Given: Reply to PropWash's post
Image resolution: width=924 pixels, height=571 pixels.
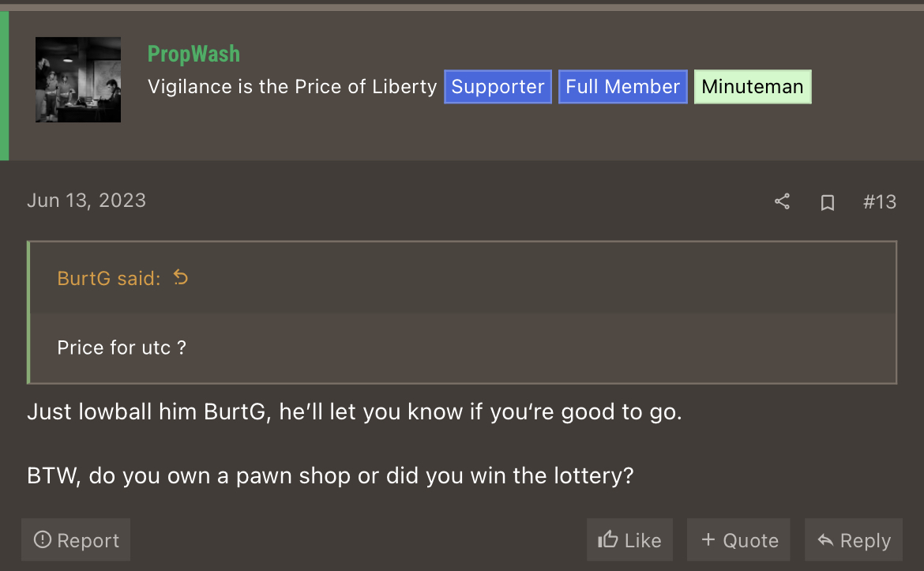Looking at the screenshot, I should coord(853,539).
